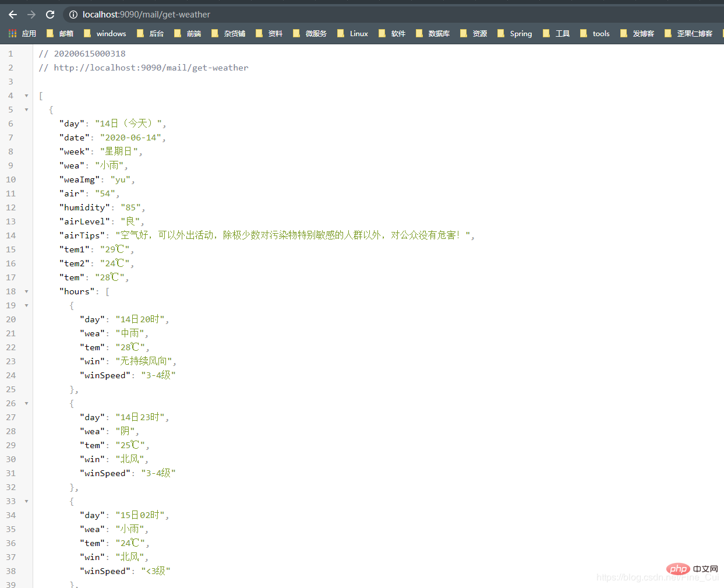Select the date value "2020-06-14"

click(x=130, y=138)
